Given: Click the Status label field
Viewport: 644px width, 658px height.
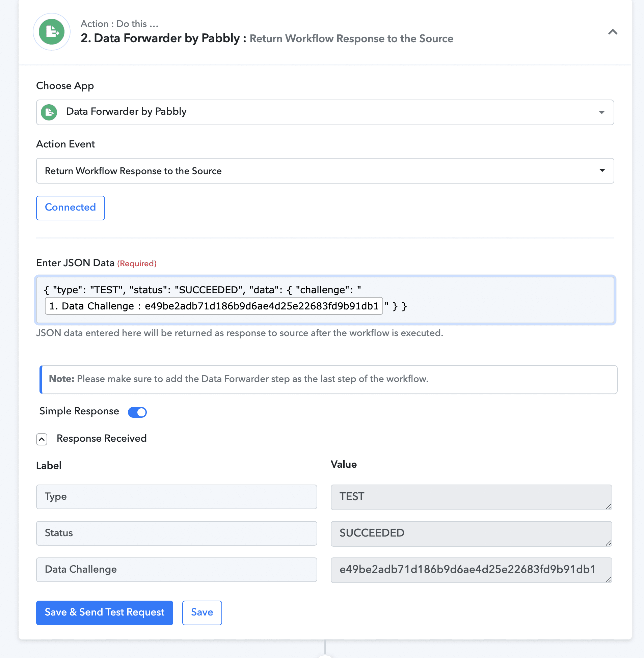Looking at the screenshot, I should pos(176,533).
